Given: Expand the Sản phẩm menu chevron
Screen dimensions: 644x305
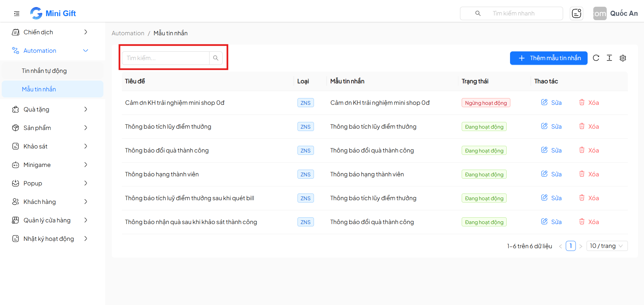Looking at the screenshot, I should tap(86, 128).
